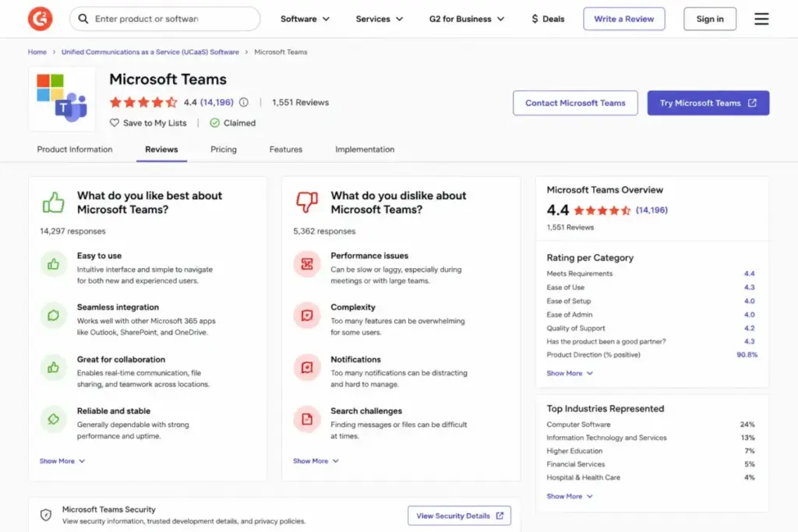798x532 pixels.
Task: Click the dollar sign Deals icon
Action: coord(535,19)
